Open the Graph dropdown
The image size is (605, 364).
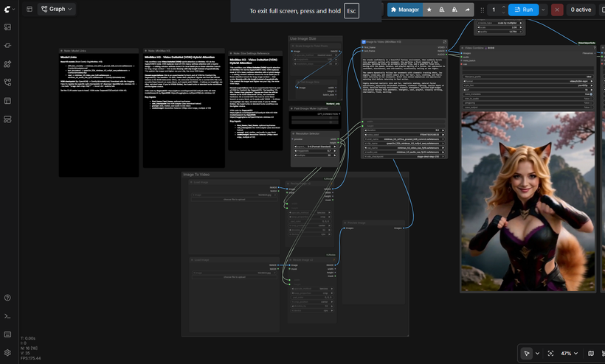56,9
